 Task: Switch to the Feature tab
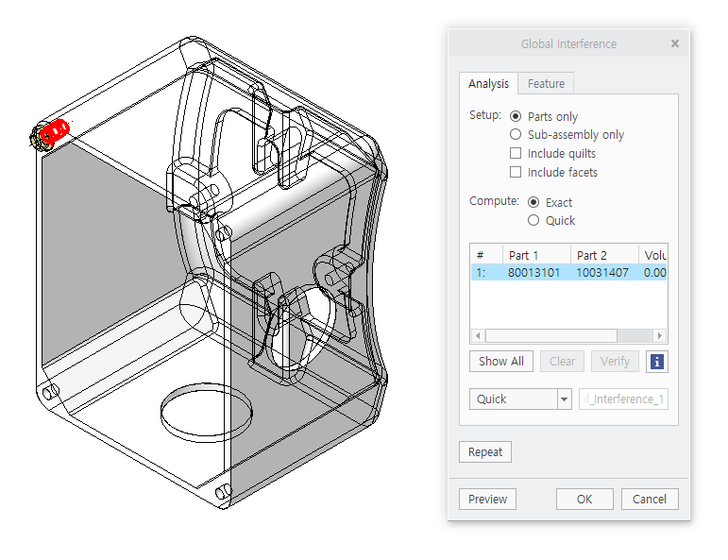tap(546, 84)
